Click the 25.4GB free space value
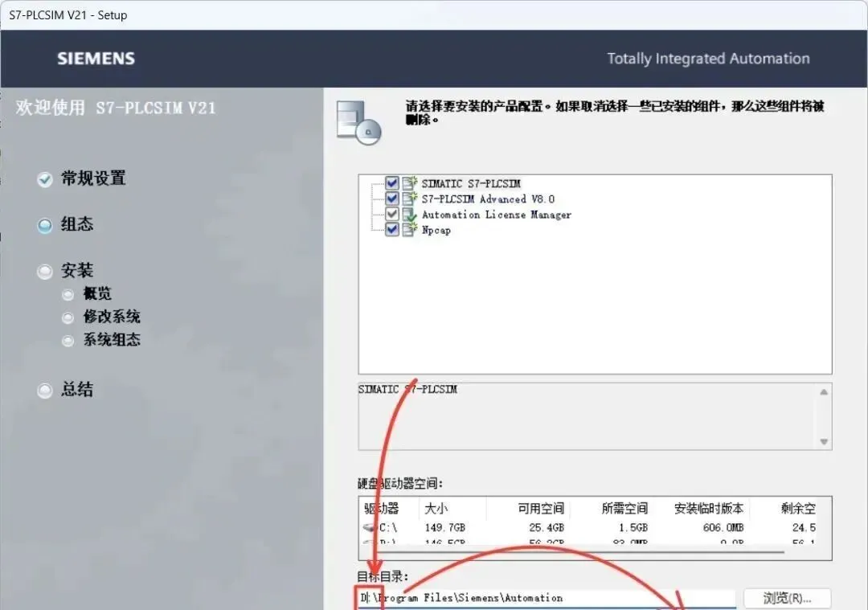The height and width of the screenshot is (610, 868). [547, 527]
